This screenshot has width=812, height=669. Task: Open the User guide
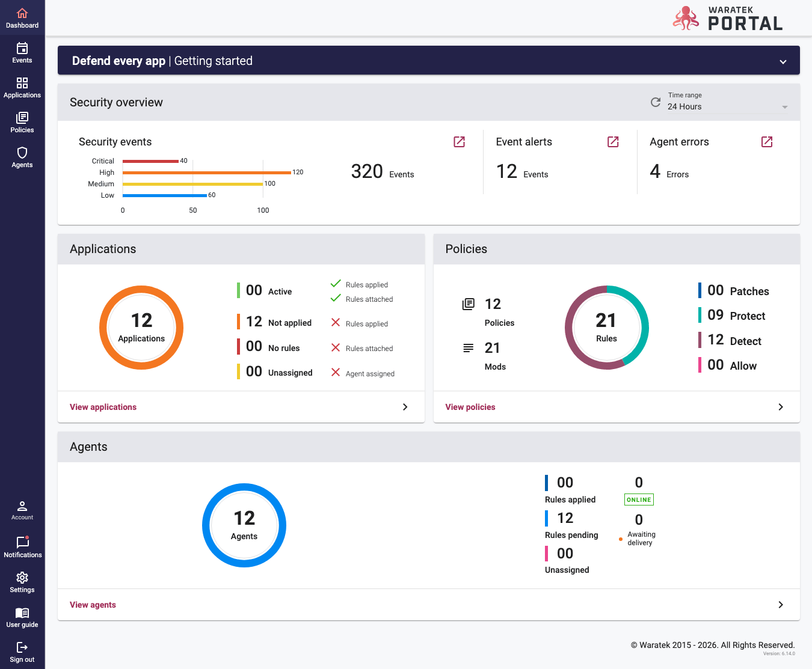coord(22,617)
